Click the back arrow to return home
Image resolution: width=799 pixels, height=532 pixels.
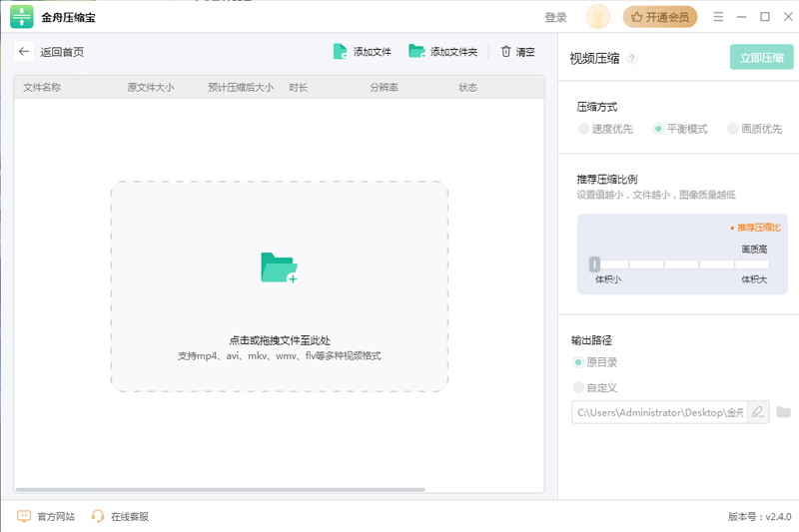pyautogui.click(x=24, y=52)
